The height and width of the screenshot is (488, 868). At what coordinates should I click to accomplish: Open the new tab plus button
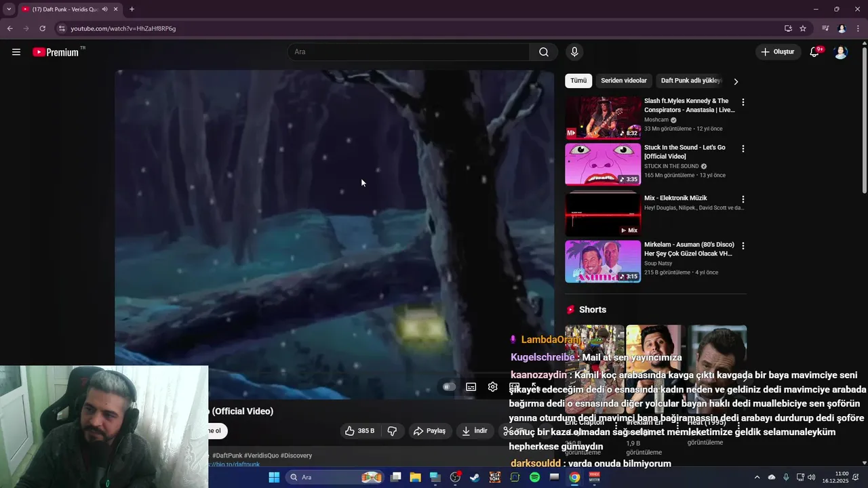click(x=132, y=9)
